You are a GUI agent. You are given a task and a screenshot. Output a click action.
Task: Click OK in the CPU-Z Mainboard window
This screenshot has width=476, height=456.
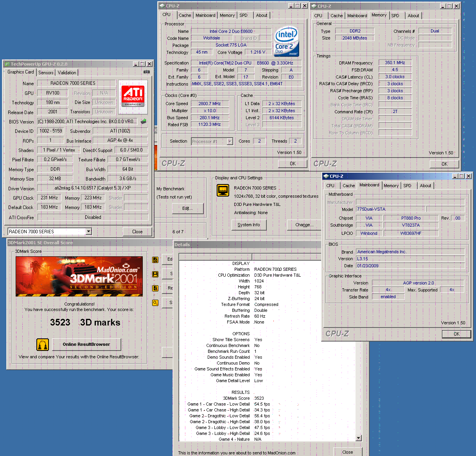[456, 334]
